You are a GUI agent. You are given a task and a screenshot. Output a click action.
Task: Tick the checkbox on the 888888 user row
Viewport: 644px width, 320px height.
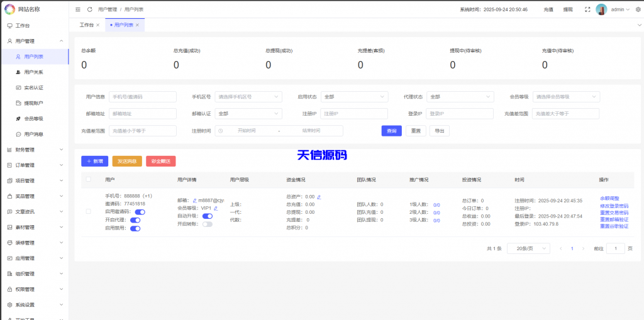tap(88, 211)
